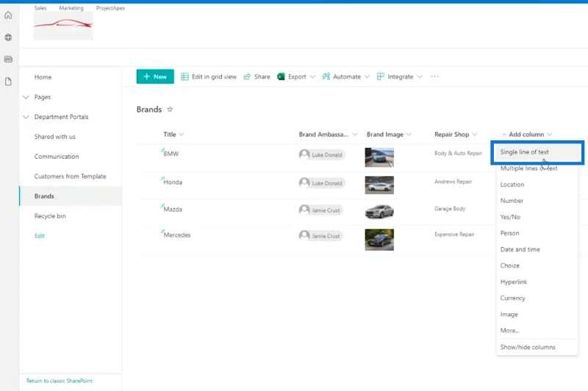Choose Date and time column type
Viewport: 588px width, 391px height.
(537, 249)
